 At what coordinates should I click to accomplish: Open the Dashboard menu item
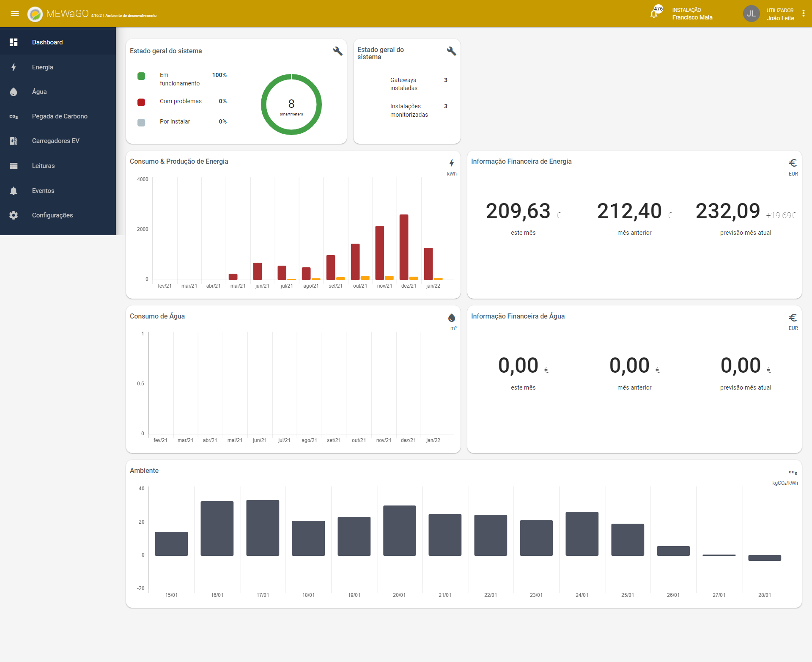coord(58,42)
